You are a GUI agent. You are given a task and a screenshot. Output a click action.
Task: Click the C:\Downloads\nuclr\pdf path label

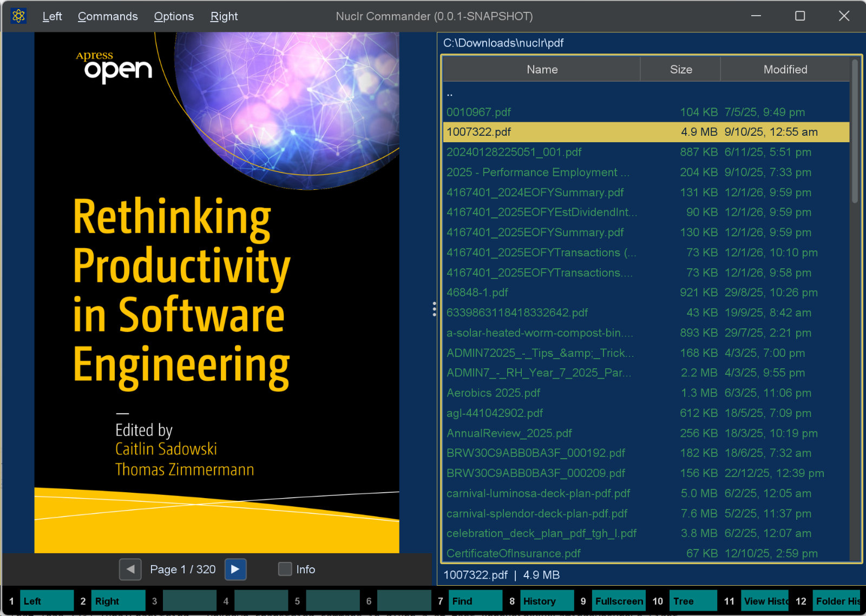pos(503,43)
